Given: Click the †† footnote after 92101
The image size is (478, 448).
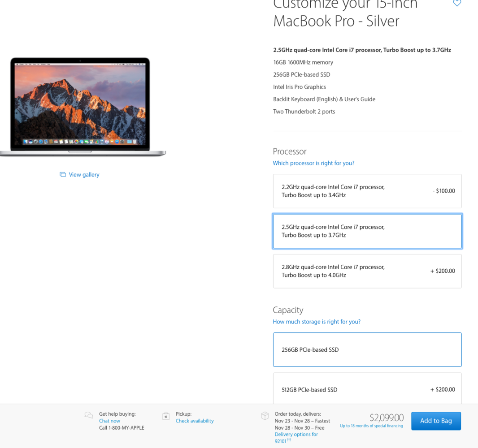Looking at the screenshot, I should (288, 439).
